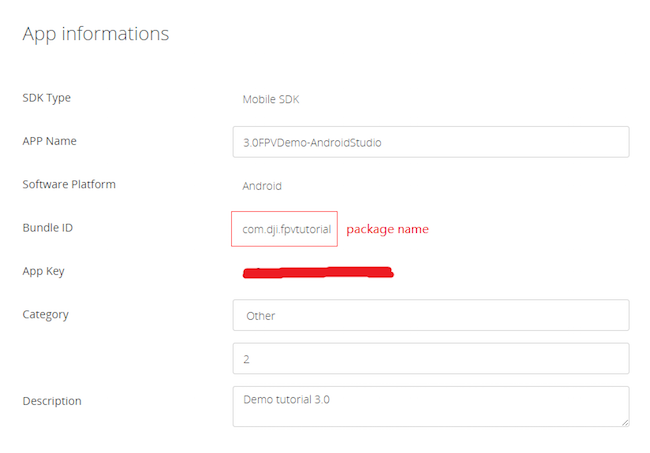The image size is (650, 453).
Task: Select the 'Android' platform value text
Action: click(x=262, y=186)
